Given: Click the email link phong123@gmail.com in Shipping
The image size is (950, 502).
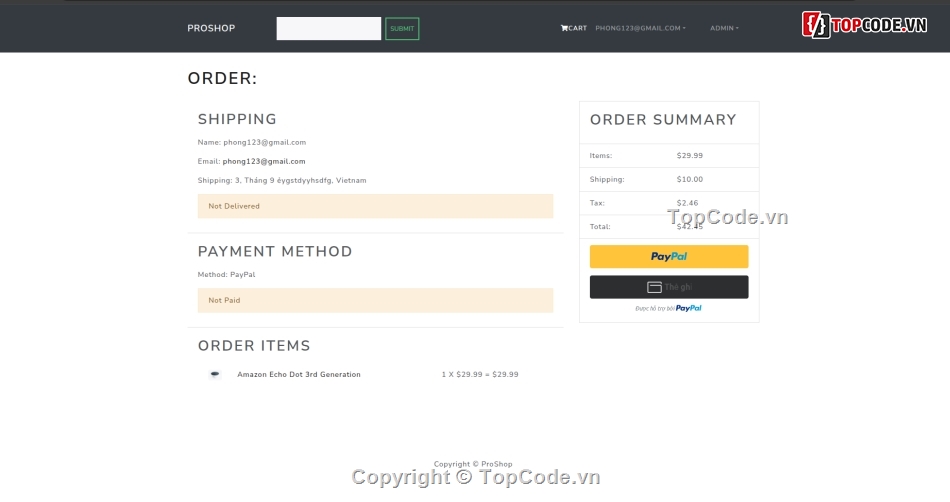Looking at the screenshot, I should coord(264,161).
